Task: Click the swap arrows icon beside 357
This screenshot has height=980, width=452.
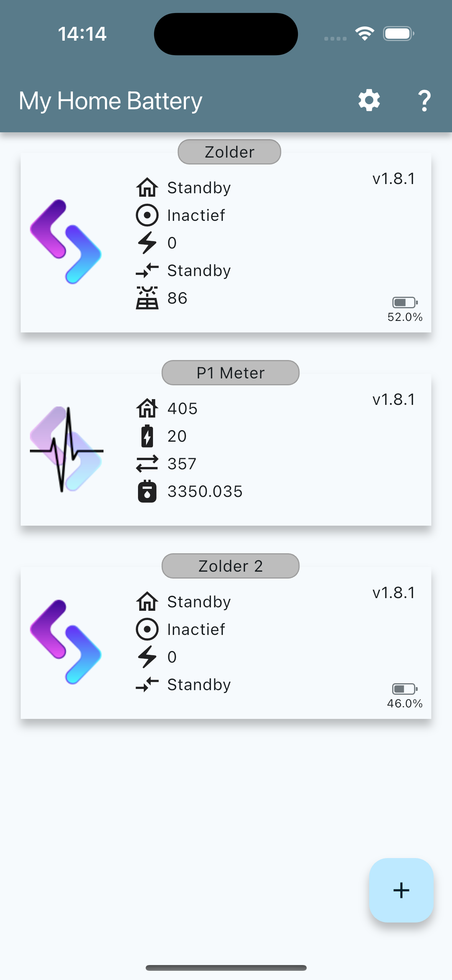Action: 147,464
